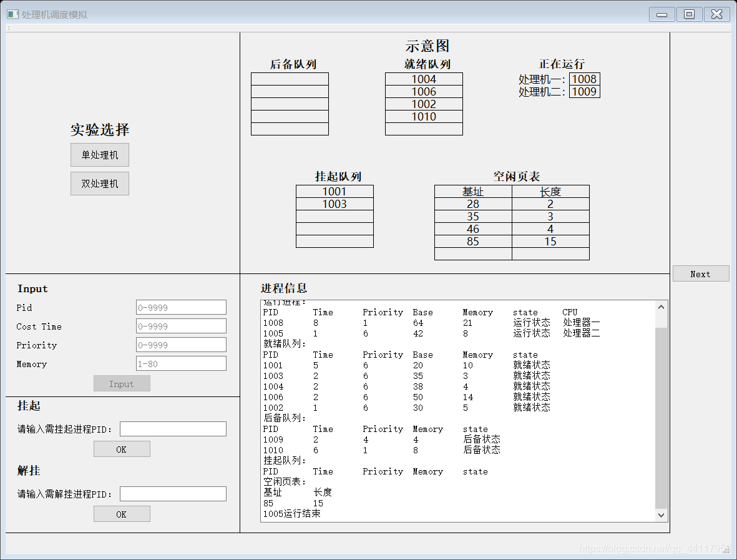Click the first empty cell of 后备队列

pyautogui.click(x=290, y=79)
